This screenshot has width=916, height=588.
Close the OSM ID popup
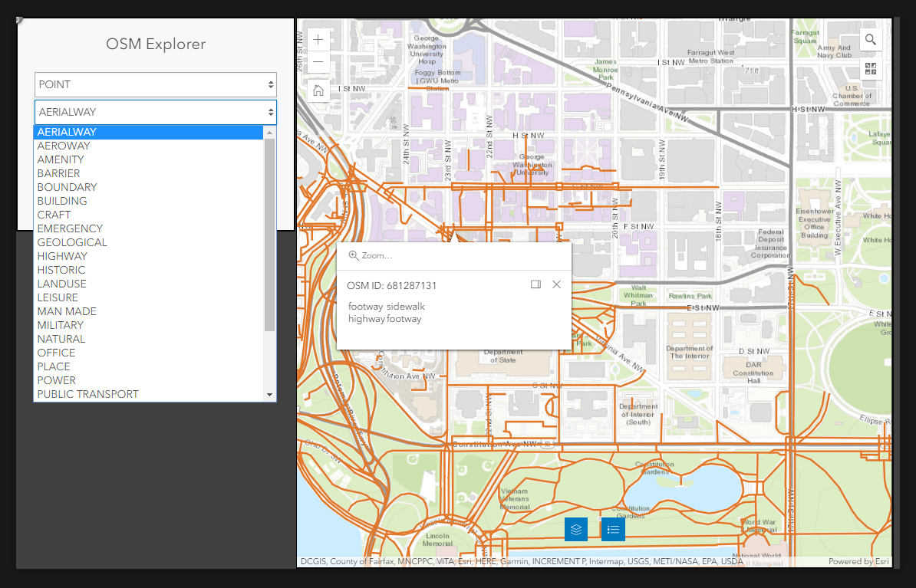[x=556, y=284]
